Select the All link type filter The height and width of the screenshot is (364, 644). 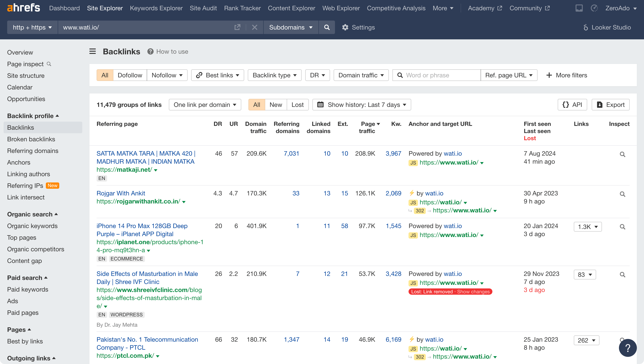tap(105, 75)
